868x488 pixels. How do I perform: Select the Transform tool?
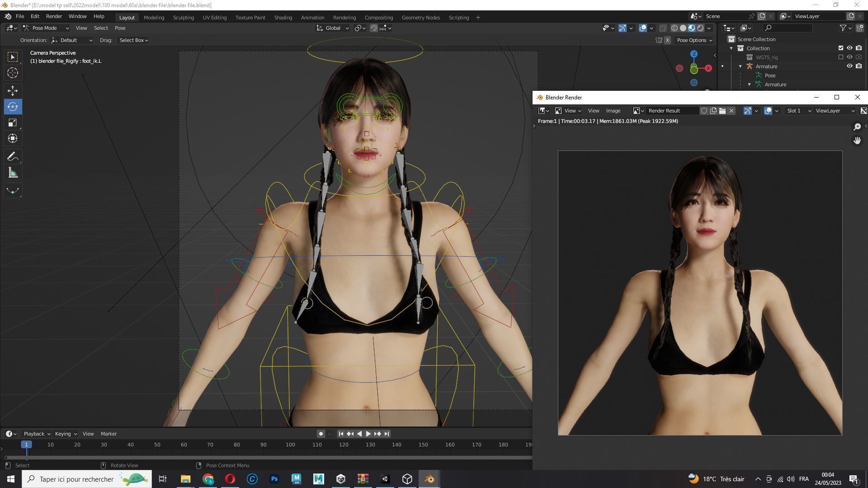pos(12,139)
